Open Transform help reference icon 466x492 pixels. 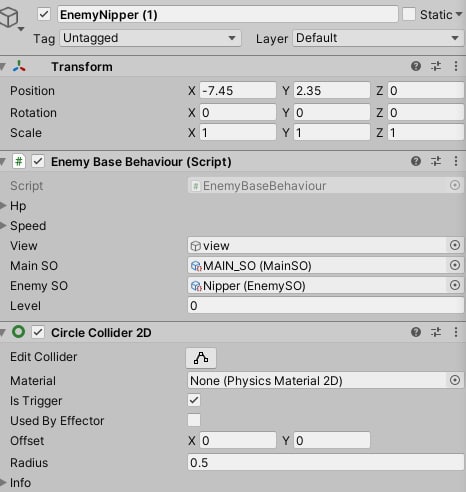pos(416,66)
